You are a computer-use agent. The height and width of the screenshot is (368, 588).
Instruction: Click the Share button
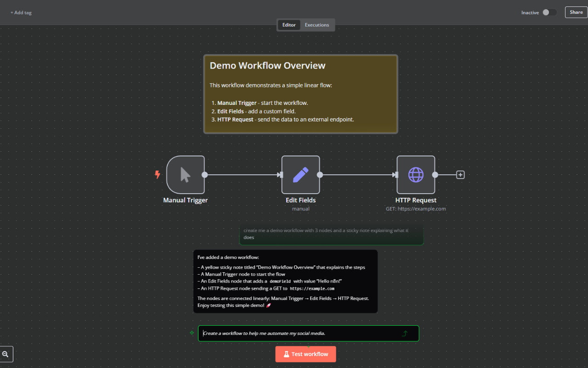(576, 12)
